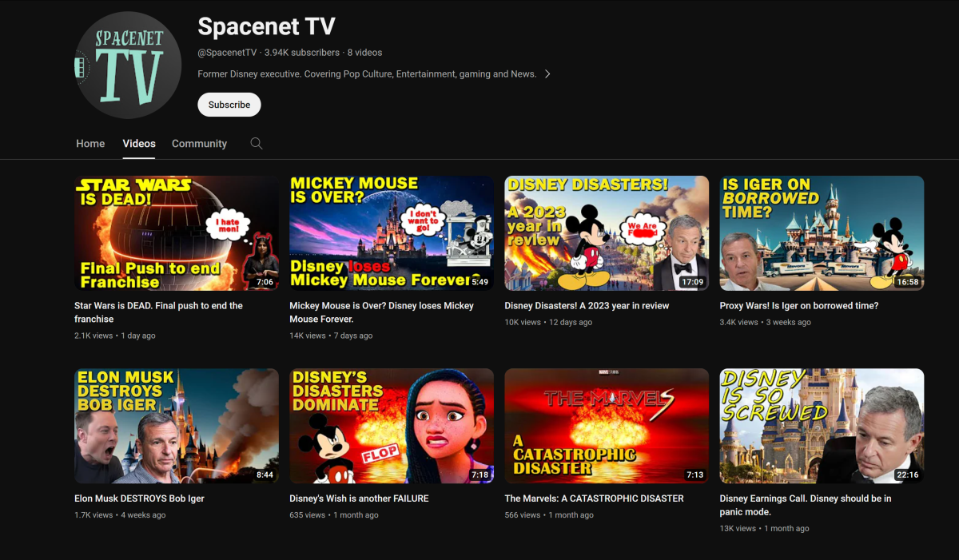Viewport: 959px width, 560px height.
Task: Open Disney's Disasters Dominate thumbnail
Action: (392, 426)
